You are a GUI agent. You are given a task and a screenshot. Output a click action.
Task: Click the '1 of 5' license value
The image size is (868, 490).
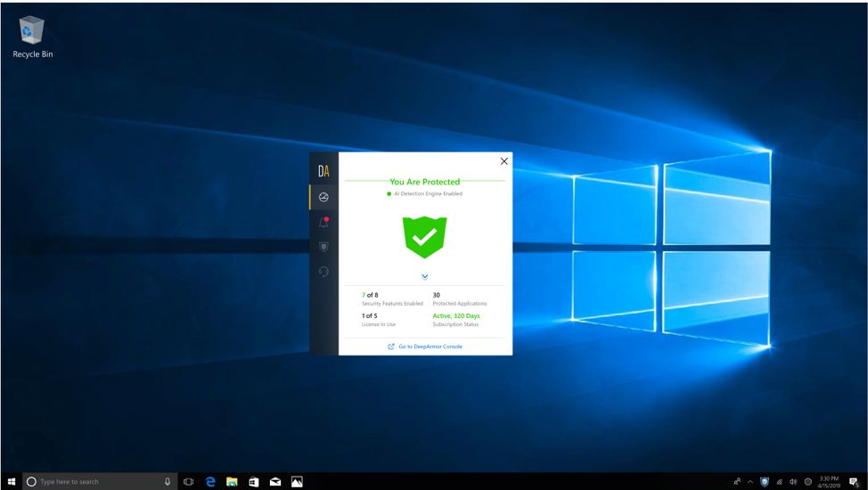click(x=369, y=315)
